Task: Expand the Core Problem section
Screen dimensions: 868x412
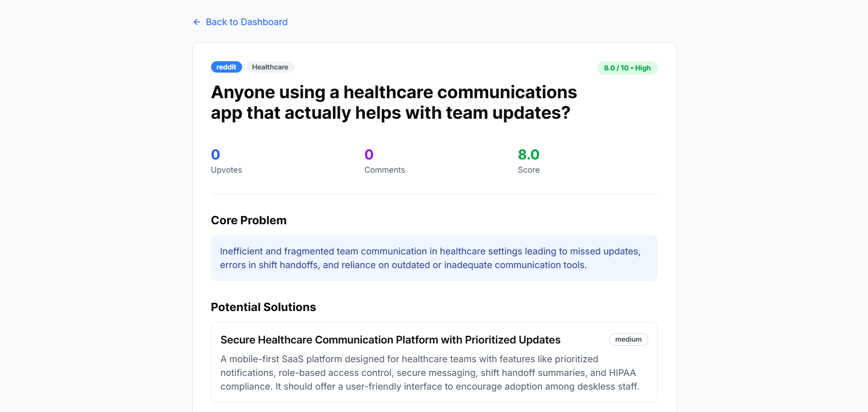Action: pyautogui.click(x=249, y=220)
